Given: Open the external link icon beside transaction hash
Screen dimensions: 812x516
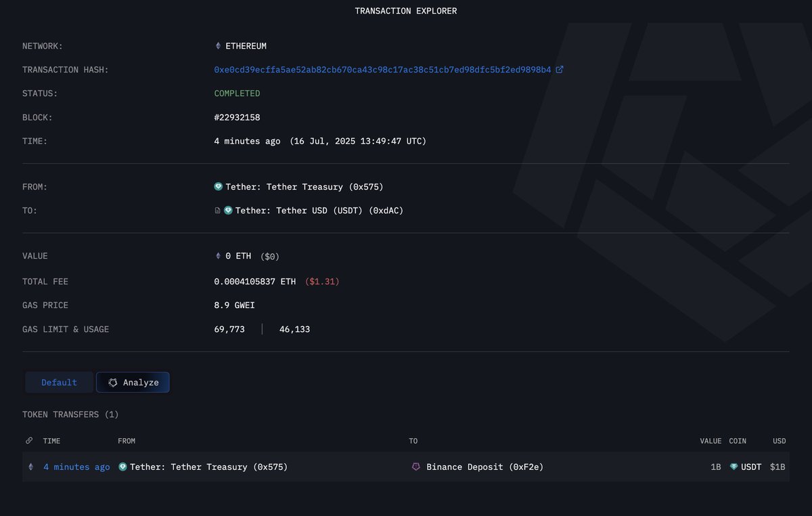Looking at the screenshot, I should (560, 70).
